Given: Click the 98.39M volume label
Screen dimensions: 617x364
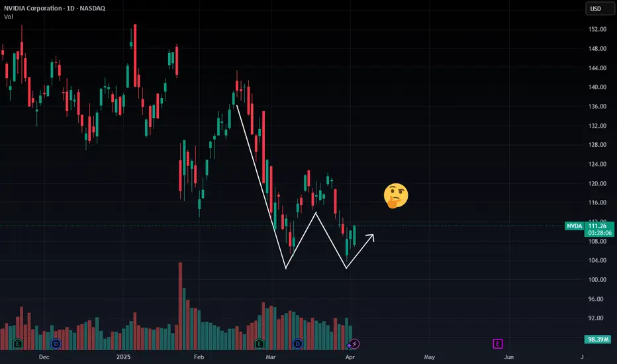Looking at the screenshot, I should (598, 340).
